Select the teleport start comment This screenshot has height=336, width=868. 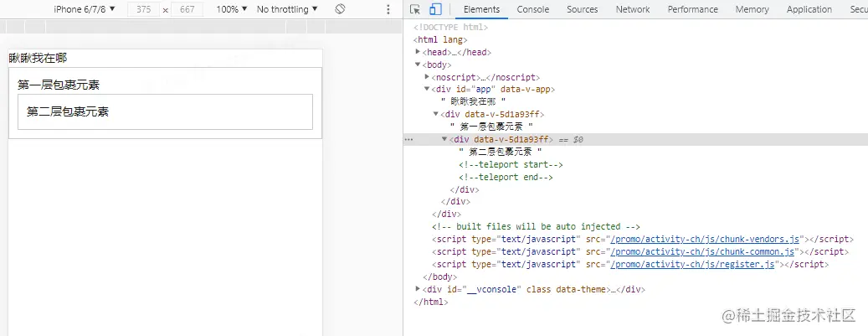coord(511,165)
